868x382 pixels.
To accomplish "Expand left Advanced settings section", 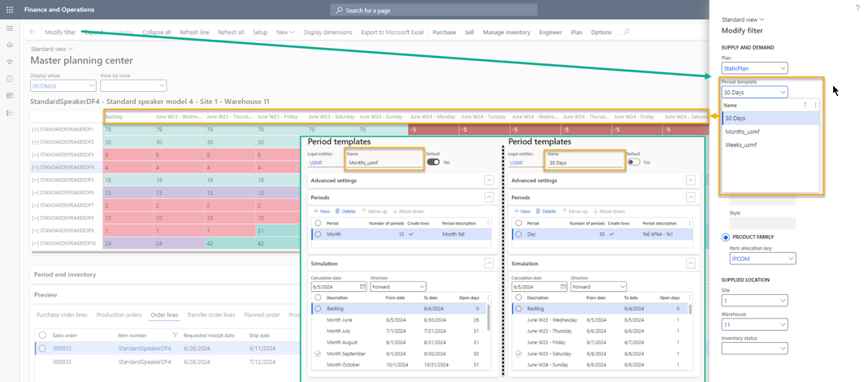I will click(488, 180).
